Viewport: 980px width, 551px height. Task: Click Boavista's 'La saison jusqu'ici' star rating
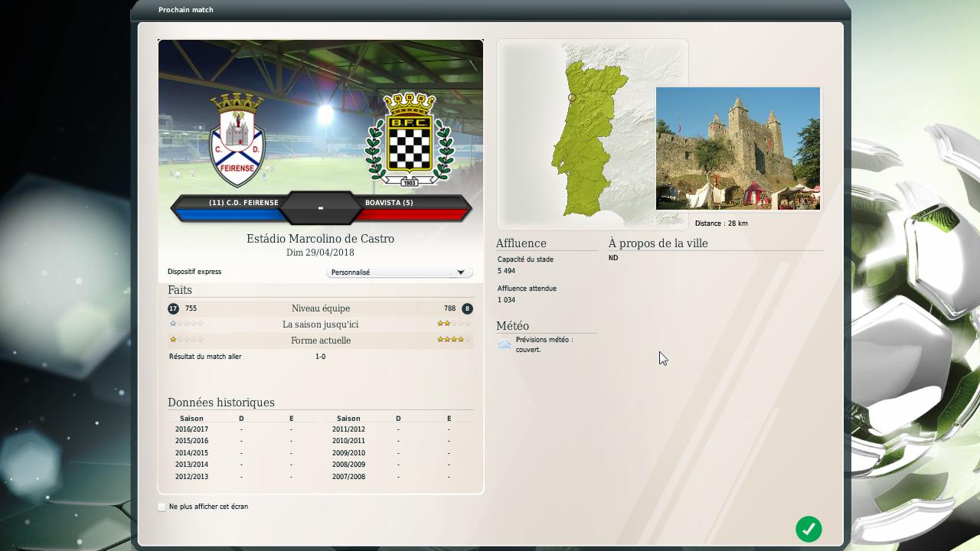click(454, 324)
